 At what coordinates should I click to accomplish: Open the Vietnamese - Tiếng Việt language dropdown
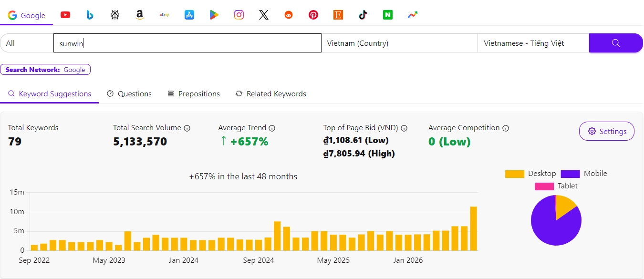tap(533, 43)
